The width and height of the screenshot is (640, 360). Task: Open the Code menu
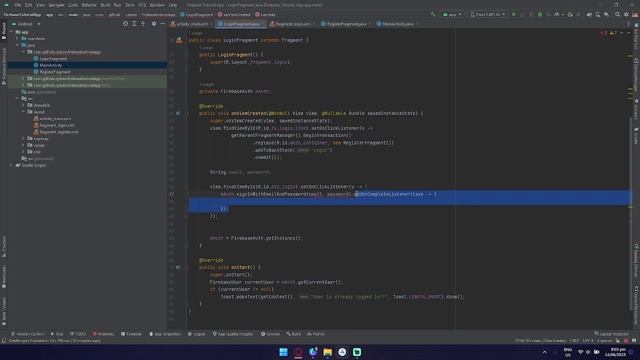pyautogui.click(x=73, y=5)
